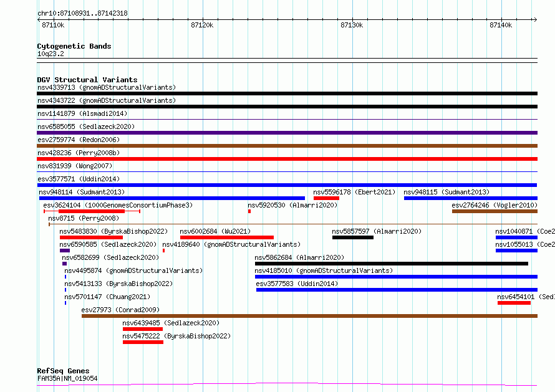
Task: Click nsv4495874 gnomADStructuralVariants label
Action: 134,270
